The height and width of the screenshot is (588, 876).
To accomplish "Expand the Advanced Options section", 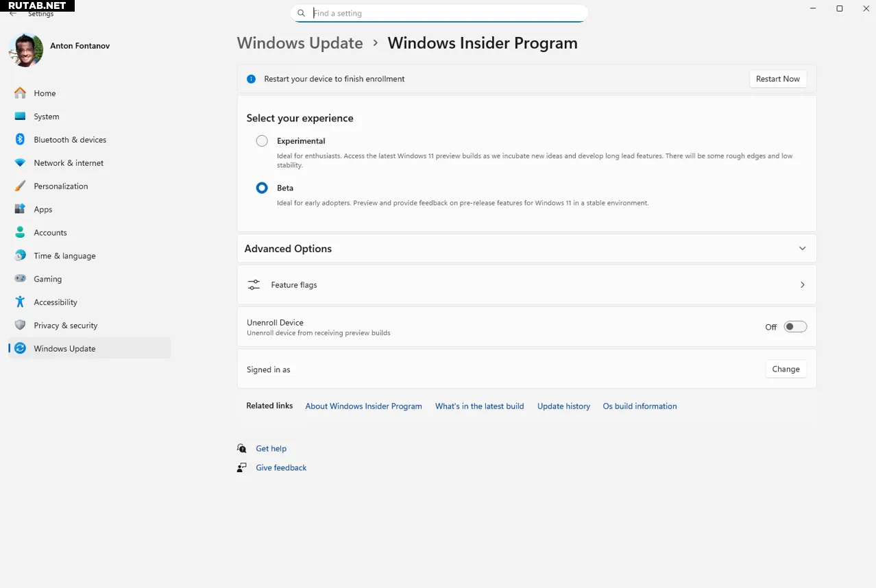I will click(802, 249).
